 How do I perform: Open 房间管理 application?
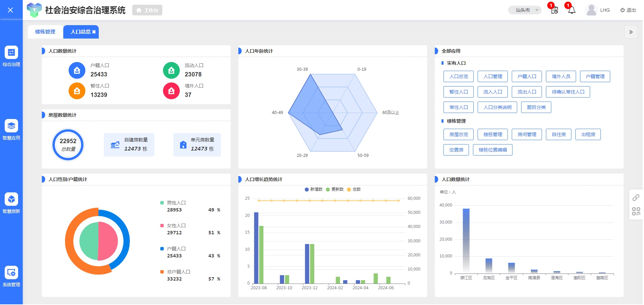[527, 134]
